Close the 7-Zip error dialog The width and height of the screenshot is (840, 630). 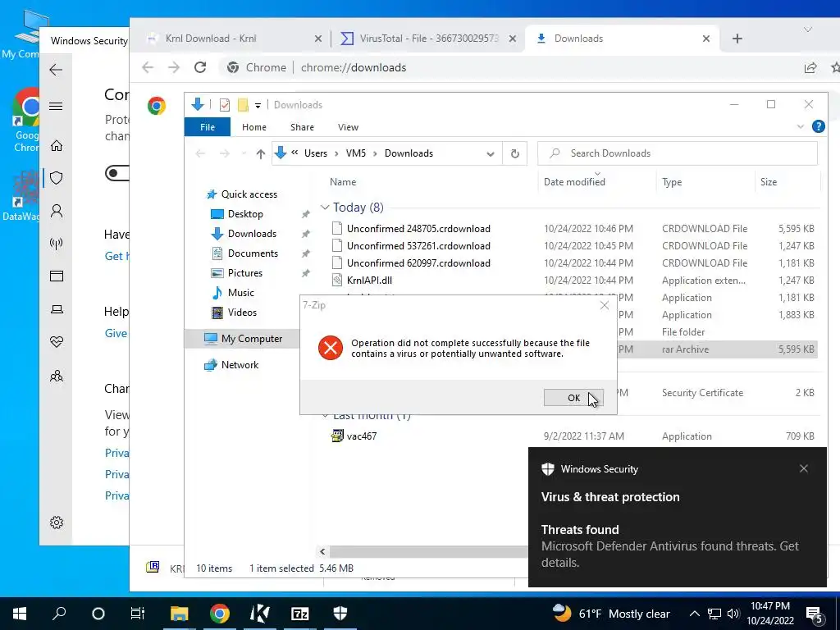[605, 305]
